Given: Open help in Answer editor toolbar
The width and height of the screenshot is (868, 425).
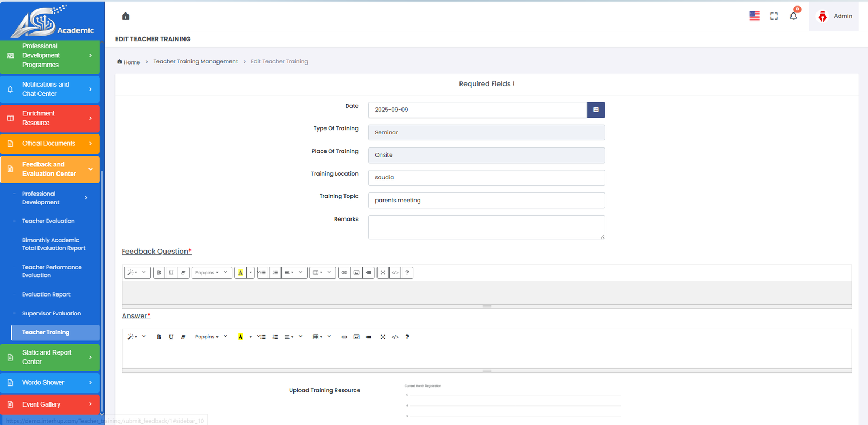Looking at the screenshot, I should click(407, 337).
